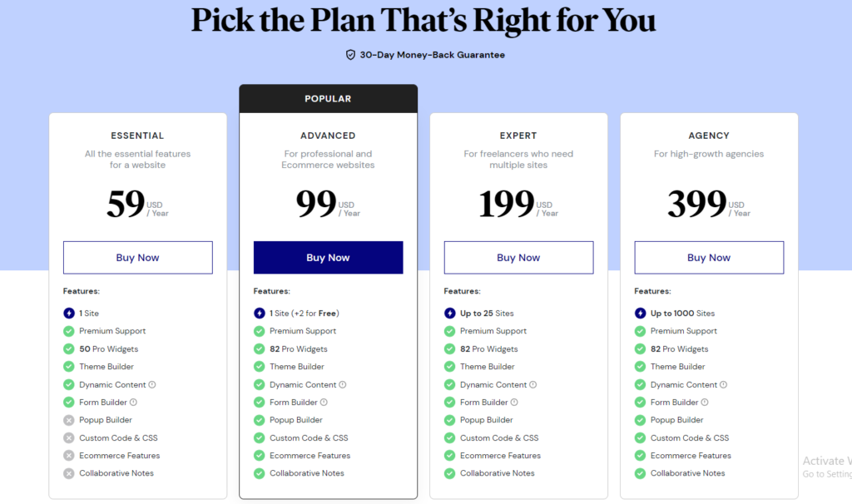
Task: Click the 30-Day Money-Back Guarantee text
Action: click(433, 55)
